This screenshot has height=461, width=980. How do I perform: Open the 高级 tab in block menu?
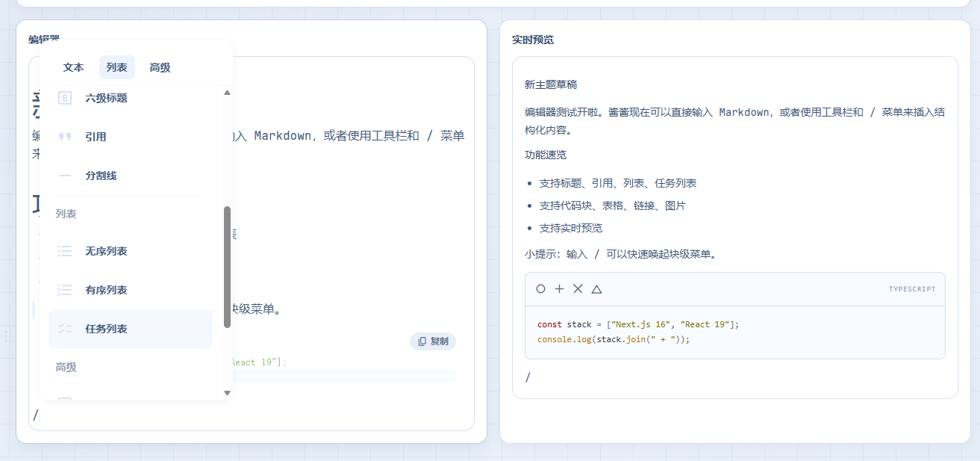(x=160, y=67)
